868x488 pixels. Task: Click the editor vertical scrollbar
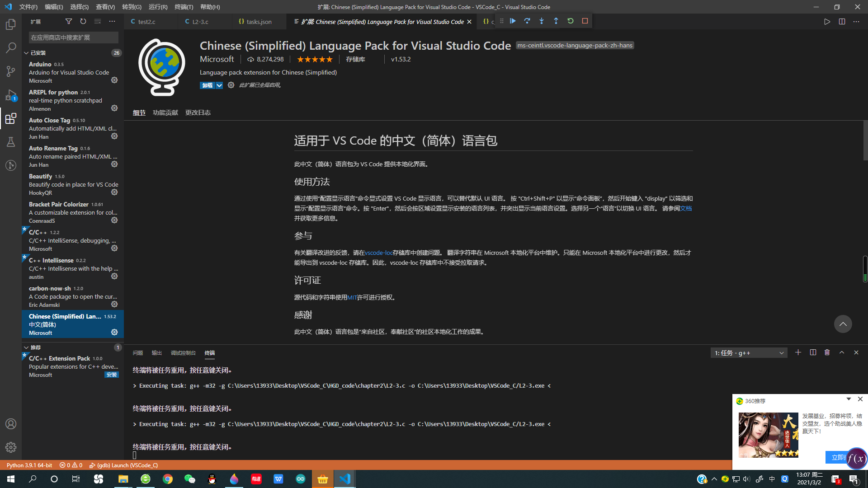pyautogui.click(x=865, y=140)
